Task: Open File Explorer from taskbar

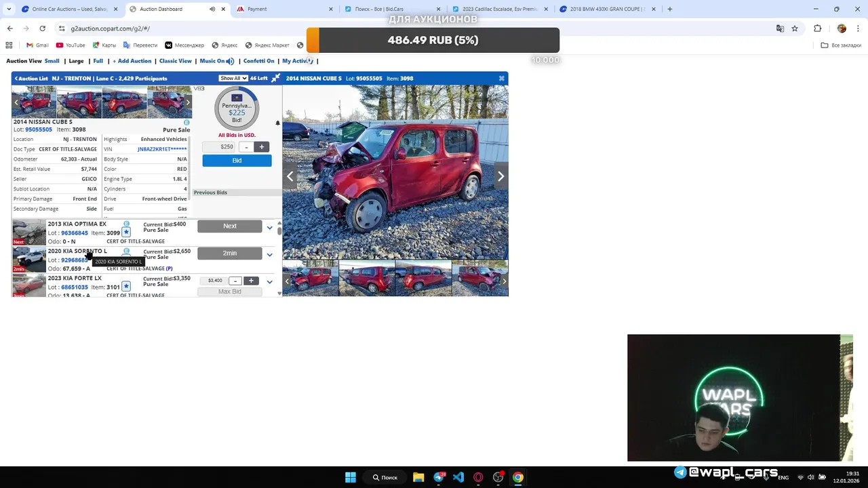Action: [418, 477]
